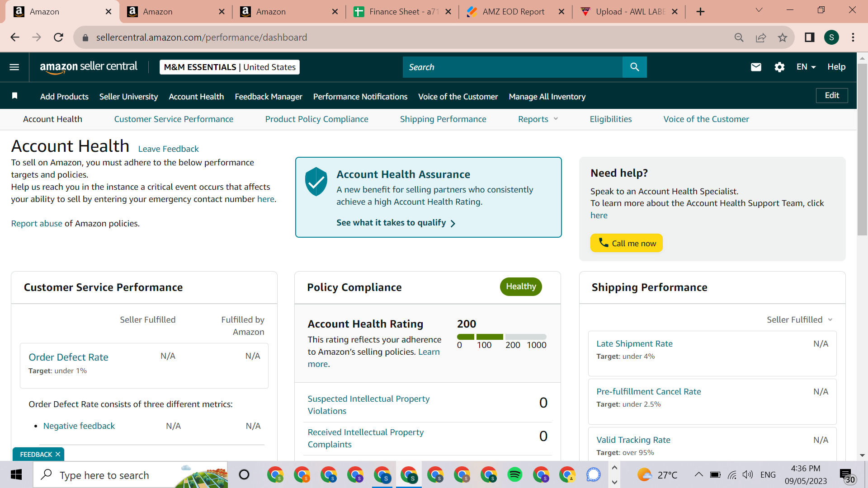This screenshot has height=488, width=868.
Task: Go back with the browser back arrow
Action: tap(15, 38)
